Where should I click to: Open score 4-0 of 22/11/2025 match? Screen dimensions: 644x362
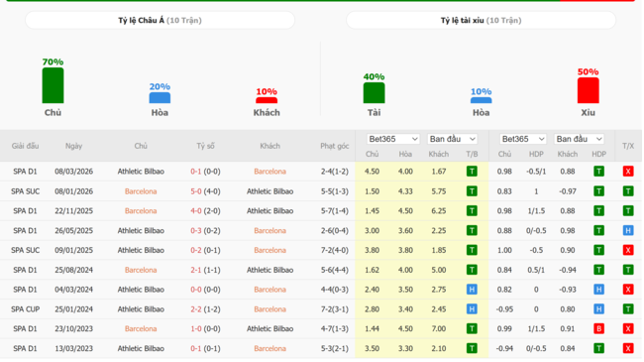tap(196, 211)
